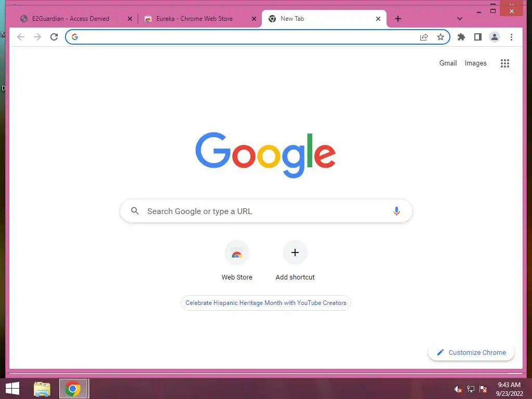Viewport: 532px width, 399px height.
Task: Open a new tab with plus button
Action: point(398,19)
